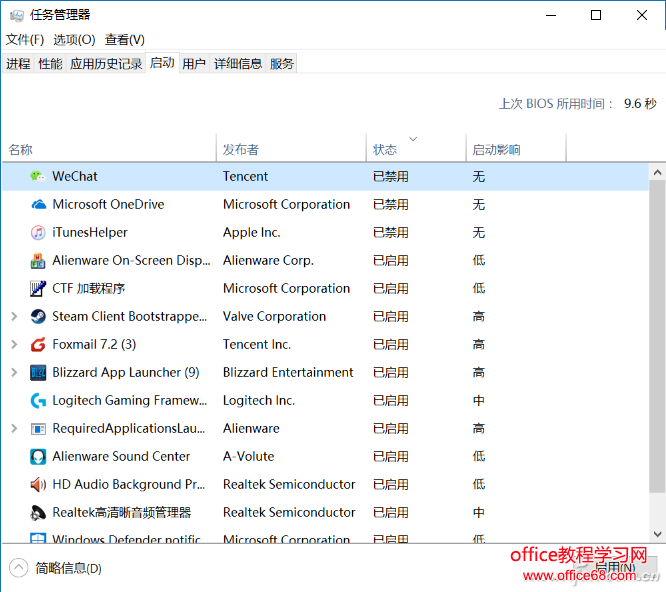
Task: Expand the Steam Client Bootstrapper entry
Action: (14, 316)
